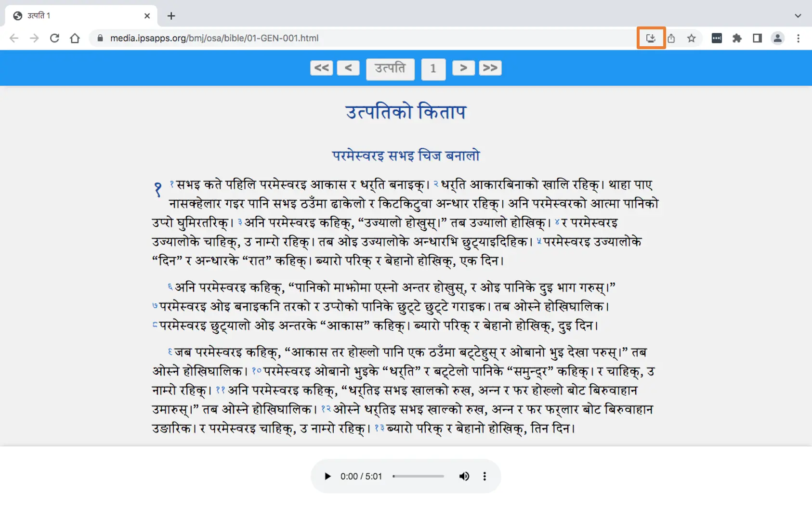Viewport: 812px width, 508px height.
Task: Open the extensions puzzle icon
Action: click(737, 38)
